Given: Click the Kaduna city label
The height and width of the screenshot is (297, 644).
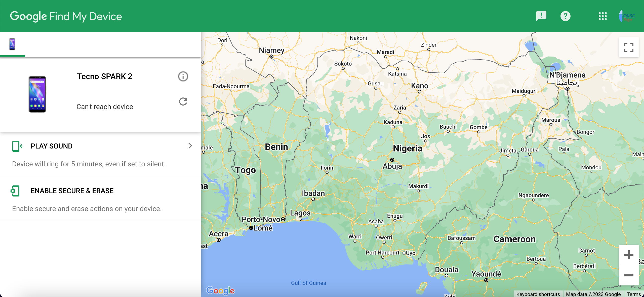Looking at the screenshot, I should tap(393, 122).
